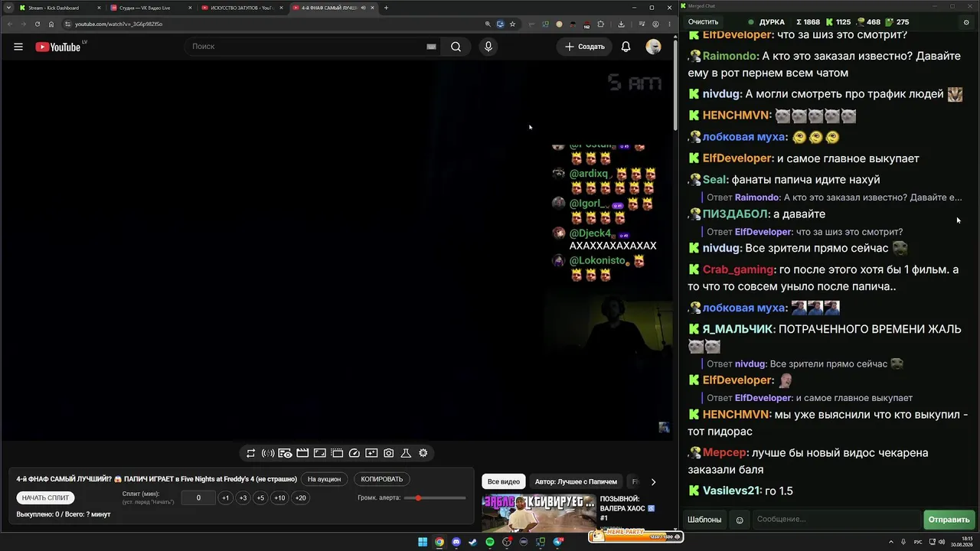Start voice search with the microphone
The height and width of the screenshot is (551, 980).
coord(488,47)
